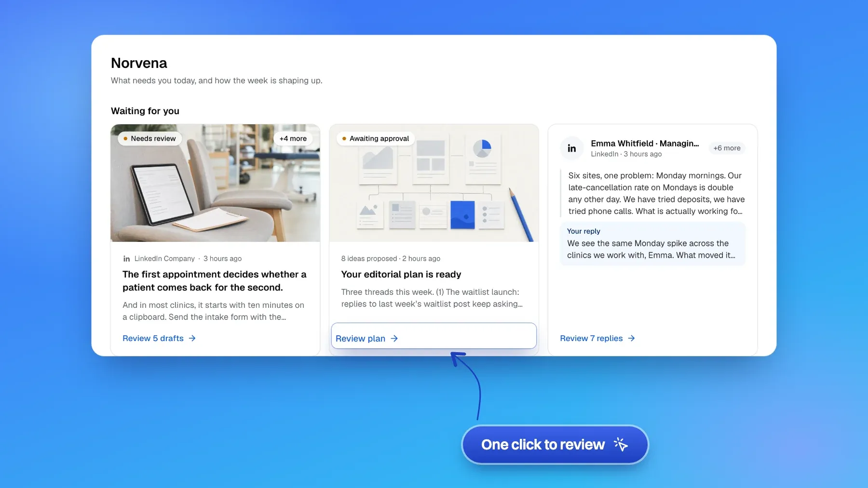Screen dimensions: 868x488
Task: Click the small LinkedIn Company icon
Action: click(x=126, y=259)
